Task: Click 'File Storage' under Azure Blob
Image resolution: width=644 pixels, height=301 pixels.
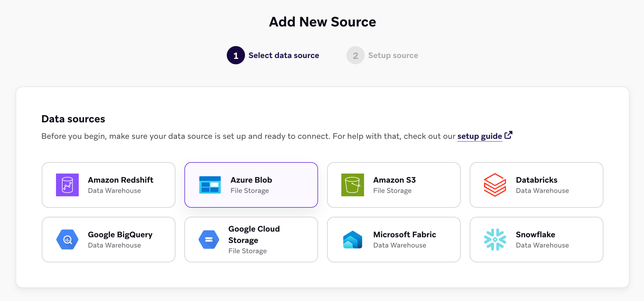Action: [250, 191]
